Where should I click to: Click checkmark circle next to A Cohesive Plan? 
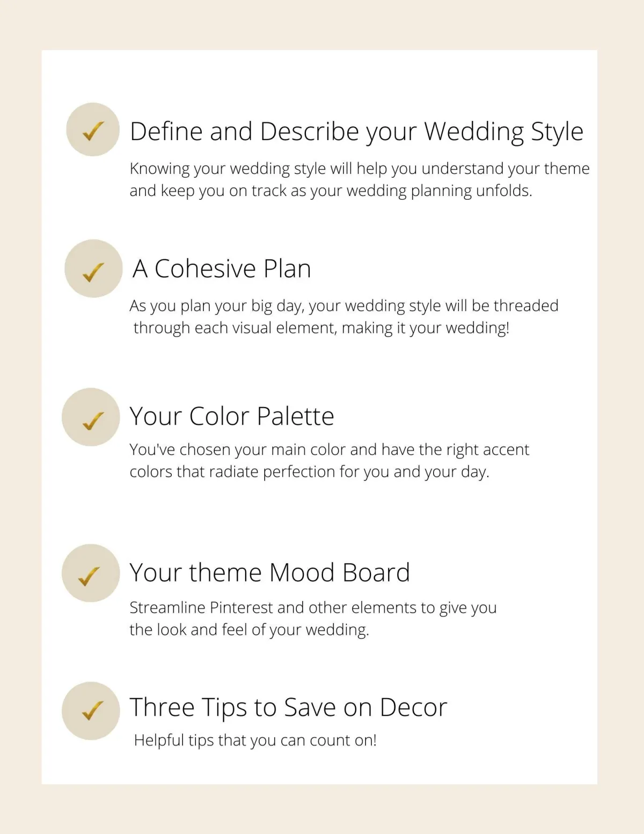tap(94, 269)
